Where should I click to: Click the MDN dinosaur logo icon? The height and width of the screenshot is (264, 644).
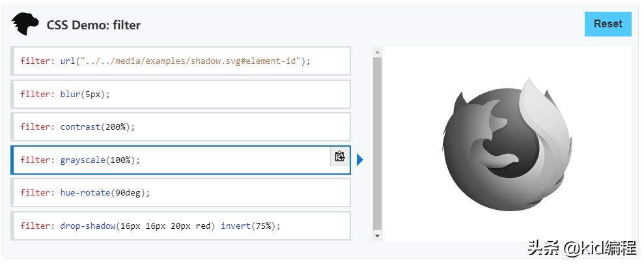tap(25, 24)
